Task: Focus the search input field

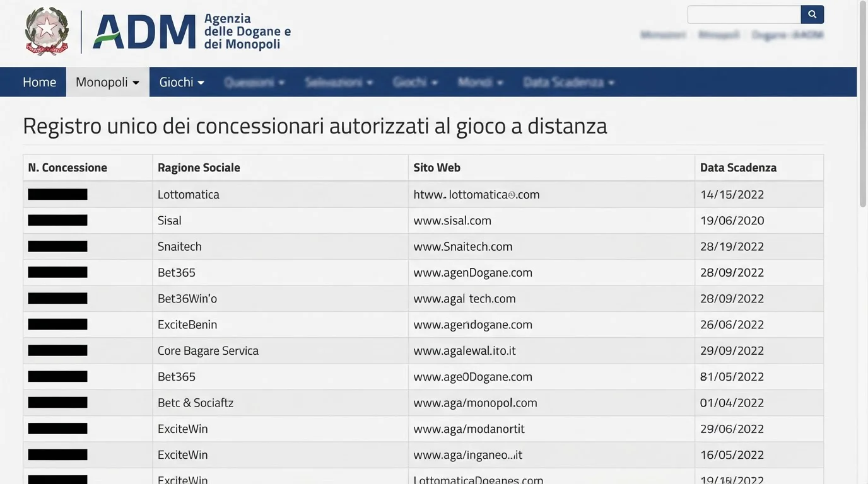Action: tap(744, 14)
